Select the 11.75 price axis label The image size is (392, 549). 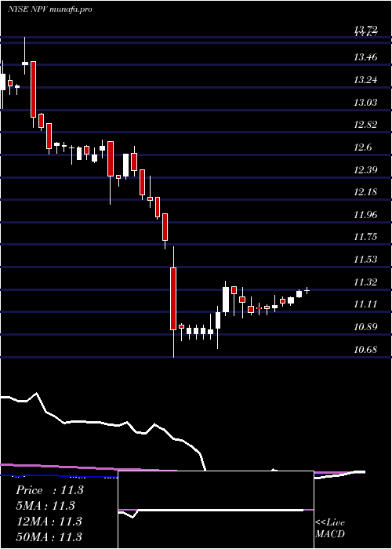coord(365,237)
